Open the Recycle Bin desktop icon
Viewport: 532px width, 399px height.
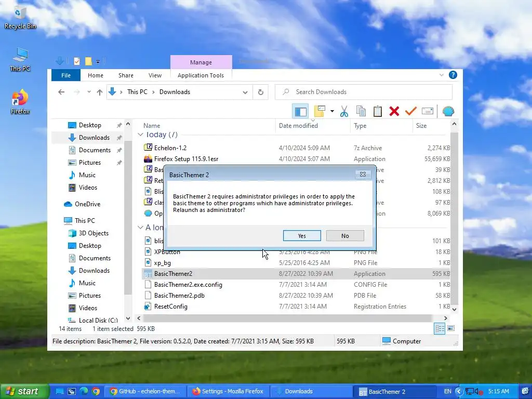point(20,18)
